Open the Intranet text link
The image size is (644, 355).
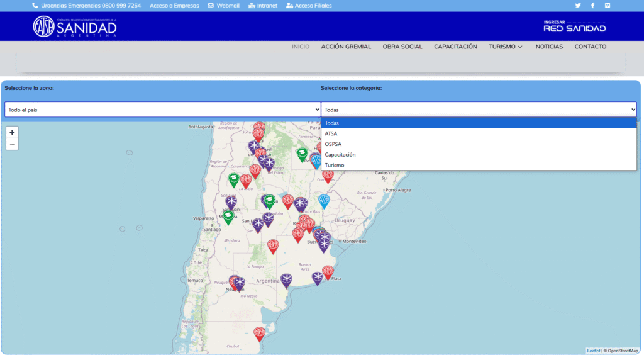[267, 5]
